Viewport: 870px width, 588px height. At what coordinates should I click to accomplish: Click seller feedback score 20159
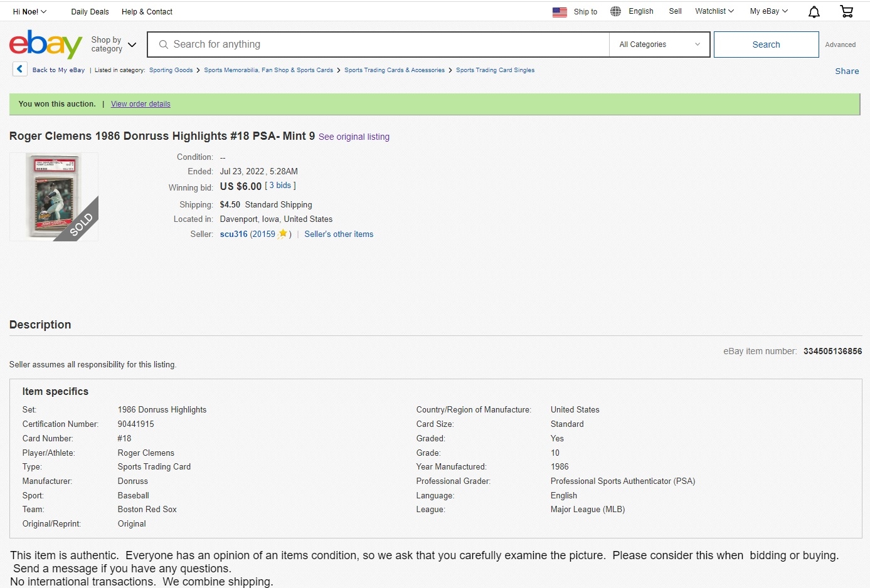[263, 234]
